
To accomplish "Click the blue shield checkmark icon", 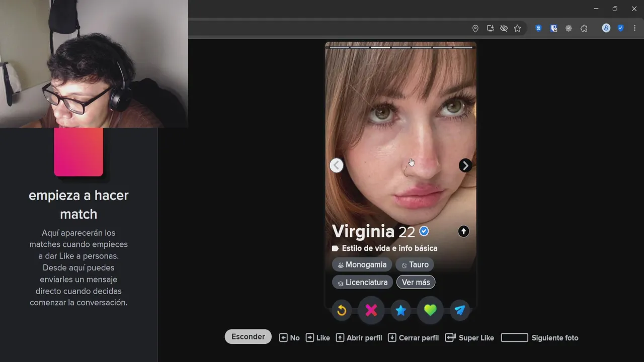I will [x=620, y=28].
